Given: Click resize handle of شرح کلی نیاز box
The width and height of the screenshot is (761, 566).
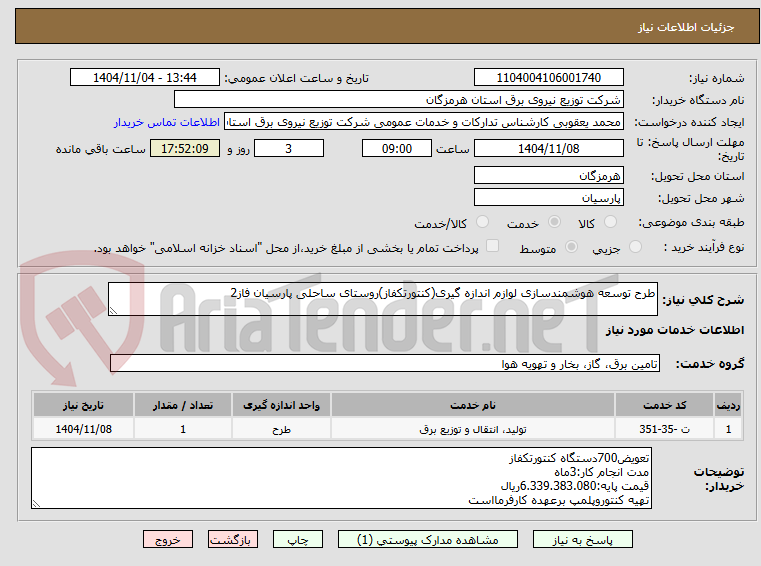Looking at the screenshot, I should [x=113, y=311].
